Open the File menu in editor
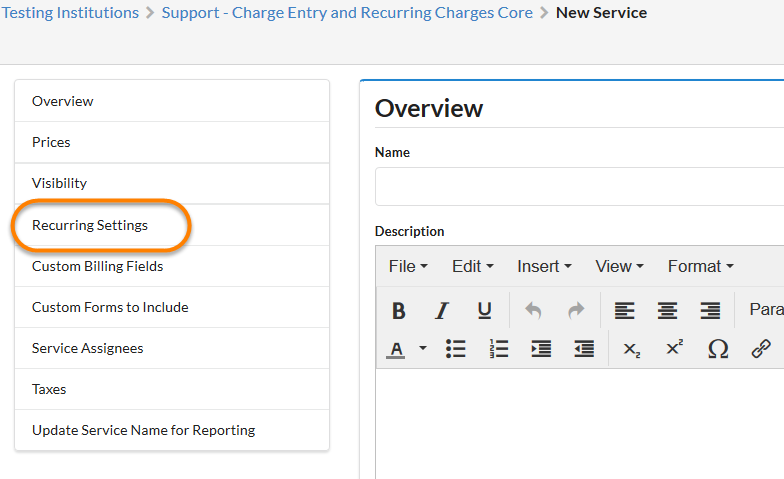 coord(408,266)
